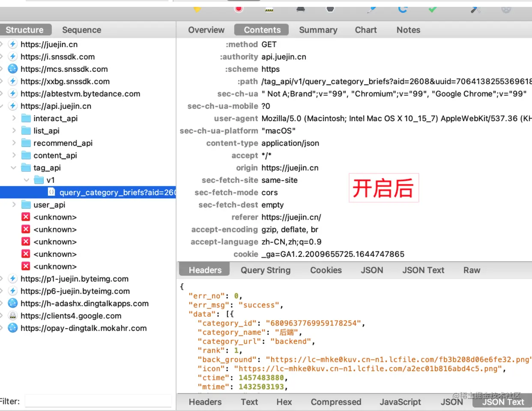Screen dimensions: 532x411
Task: Click the lightning icon of https://i.snssdk.com
Action: pyautogui.click(x=13, y=57)
